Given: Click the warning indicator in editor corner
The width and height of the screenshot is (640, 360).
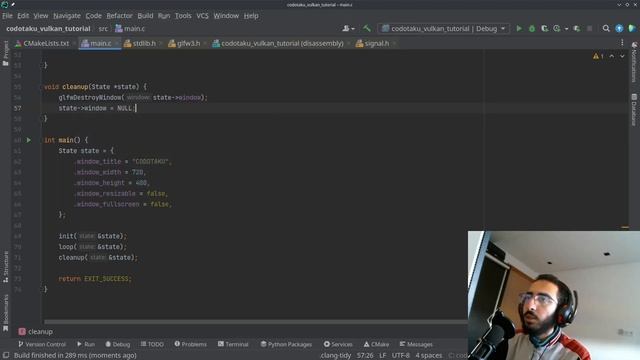Looking at the screenshot, I should click(598, 56).
